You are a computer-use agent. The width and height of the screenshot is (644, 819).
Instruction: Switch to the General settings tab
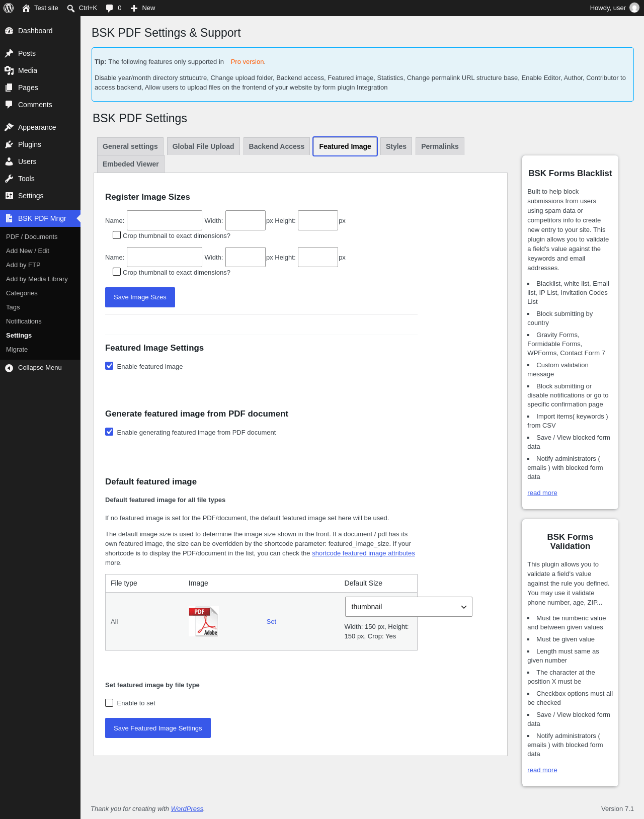(130, 146)
